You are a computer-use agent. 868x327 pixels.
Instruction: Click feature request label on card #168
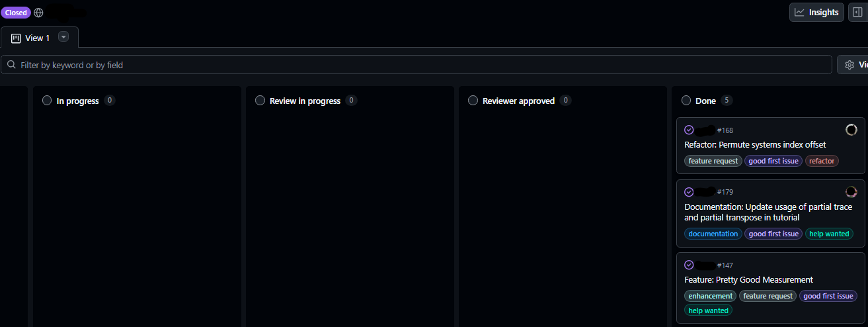[713, 161]
